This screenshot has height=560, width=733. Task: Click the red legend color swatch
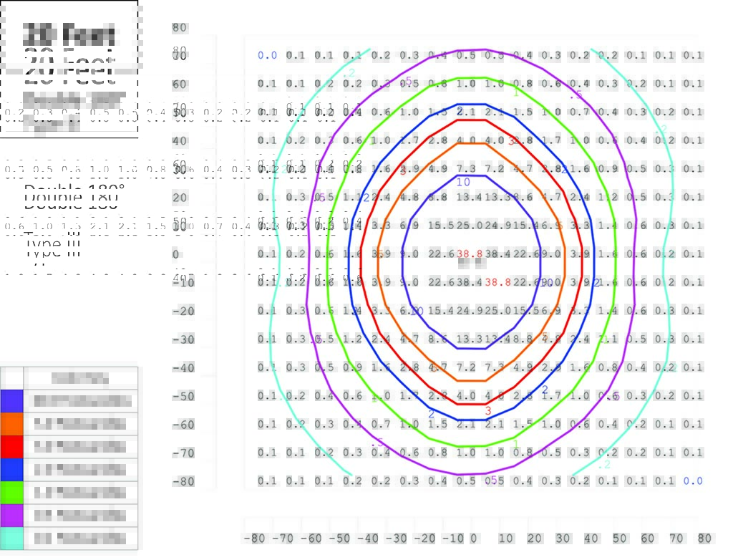tap(12, 447)
